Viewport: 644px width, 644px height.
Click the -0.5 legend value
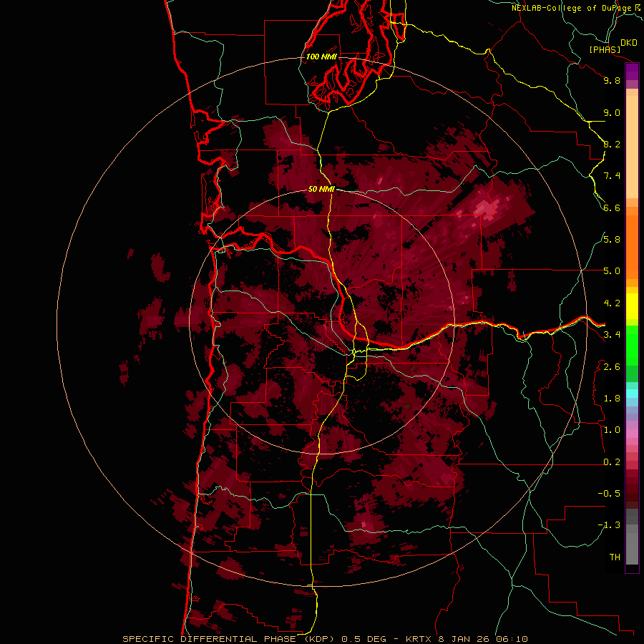click(609, 494)
